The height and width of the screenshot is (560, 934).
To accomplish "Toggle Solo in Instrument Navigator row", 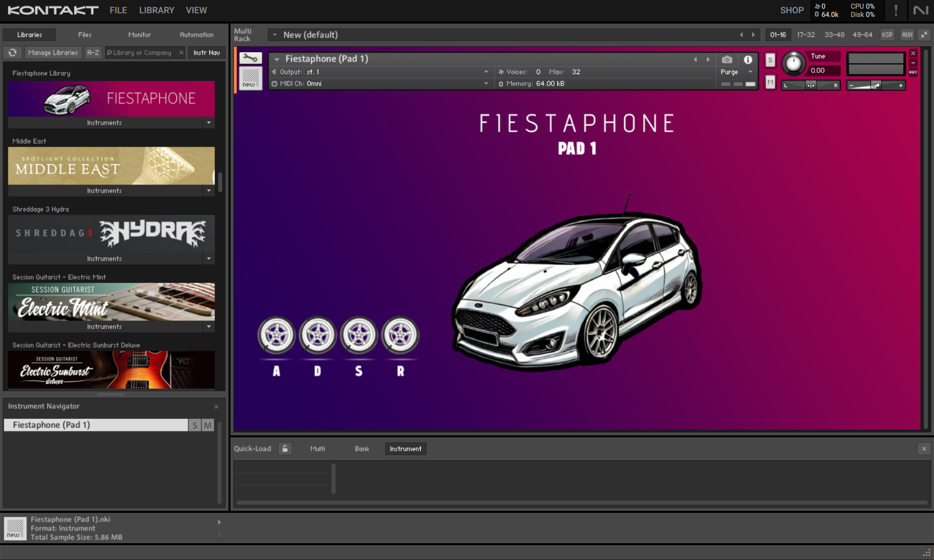I will pos(195,425).
